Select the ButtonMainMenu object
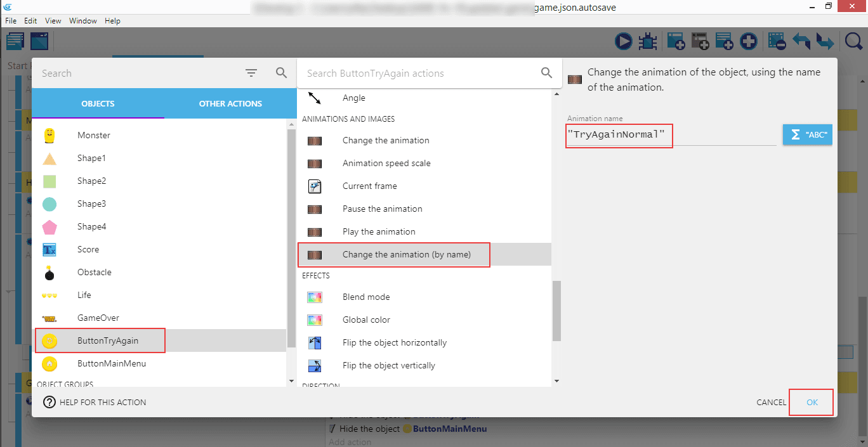This screenshot has height=447, width=868. coord(112,363)
